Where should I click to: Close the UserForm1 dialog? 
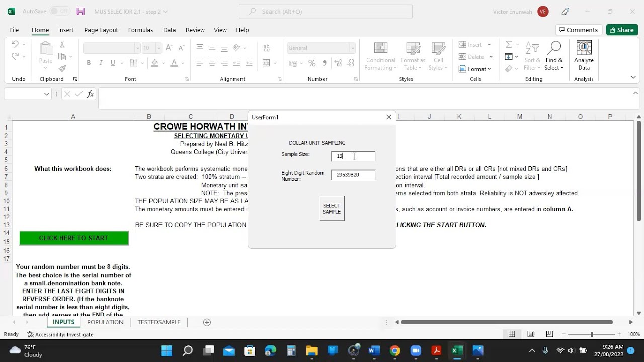[389, 117]
